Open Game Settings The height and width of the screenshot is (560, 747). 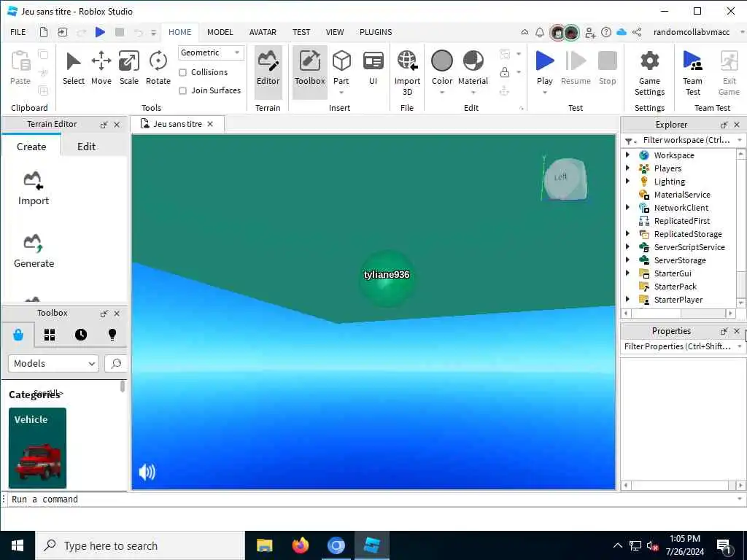pyautogui.click(x=649, y=72)
